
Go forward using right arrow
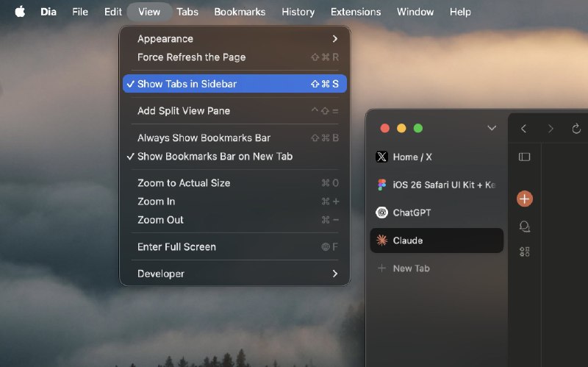point(551,129)
